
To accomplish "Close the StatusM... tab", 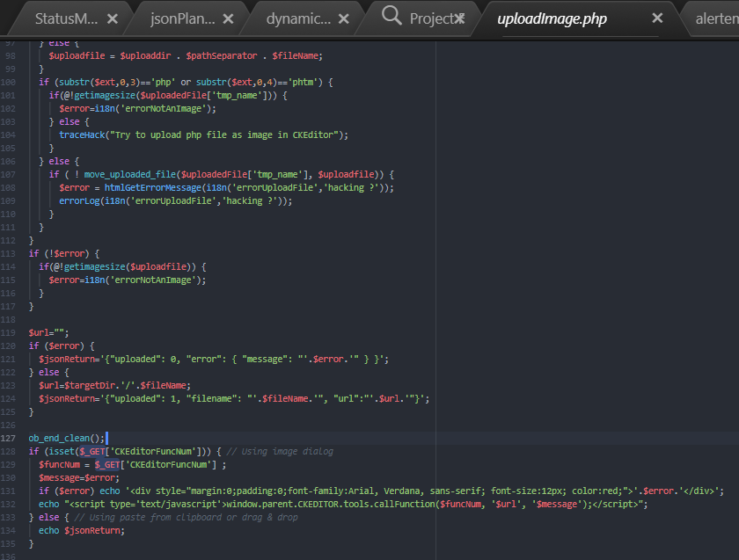I will click(x=112, y=18).
